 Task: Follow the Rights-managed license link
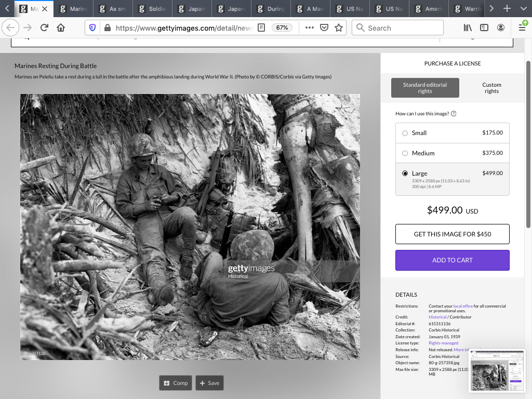(x=443, y=343)
